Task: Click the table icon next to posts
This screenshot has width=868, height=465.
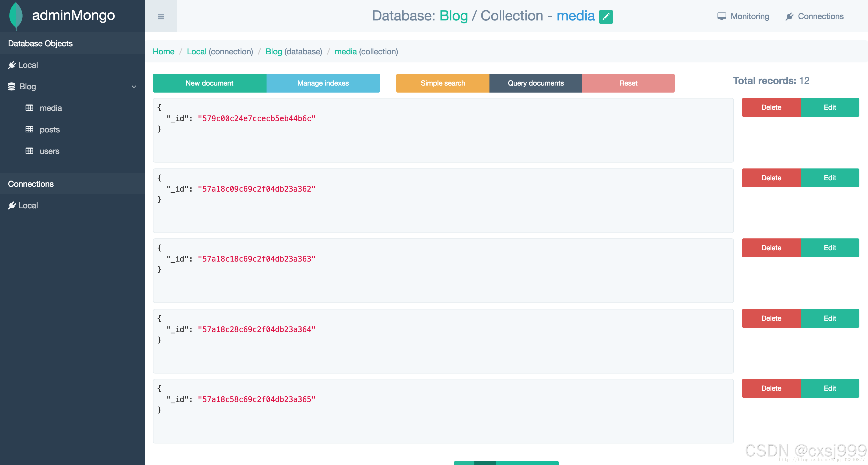Action: click(29, 129)
